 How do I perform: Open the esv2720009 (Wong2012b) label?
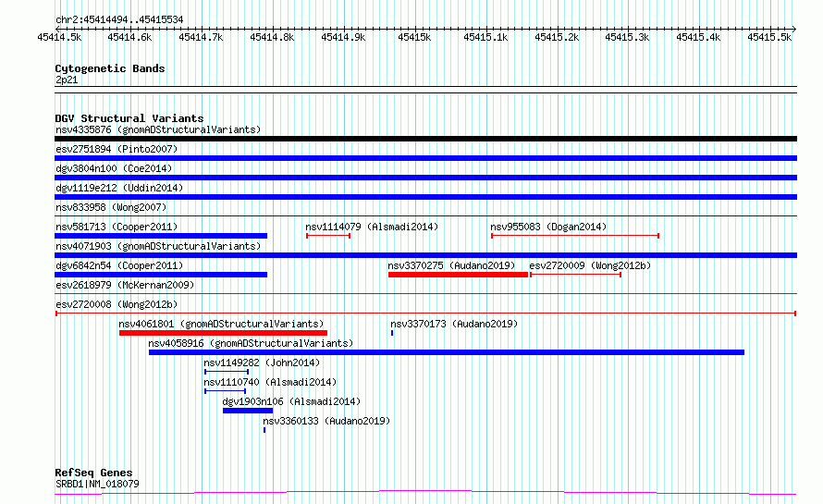[x=590, y=265]
